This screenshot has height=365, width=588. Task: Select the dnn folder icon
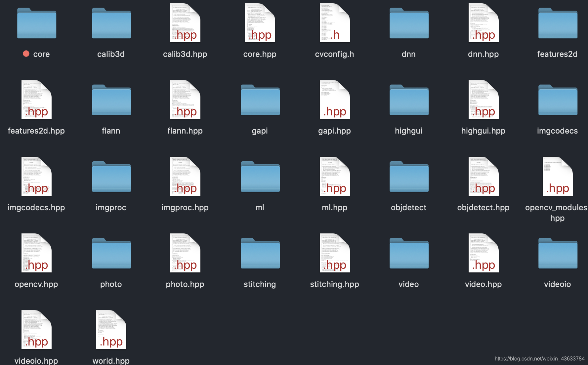coord(409,23)
